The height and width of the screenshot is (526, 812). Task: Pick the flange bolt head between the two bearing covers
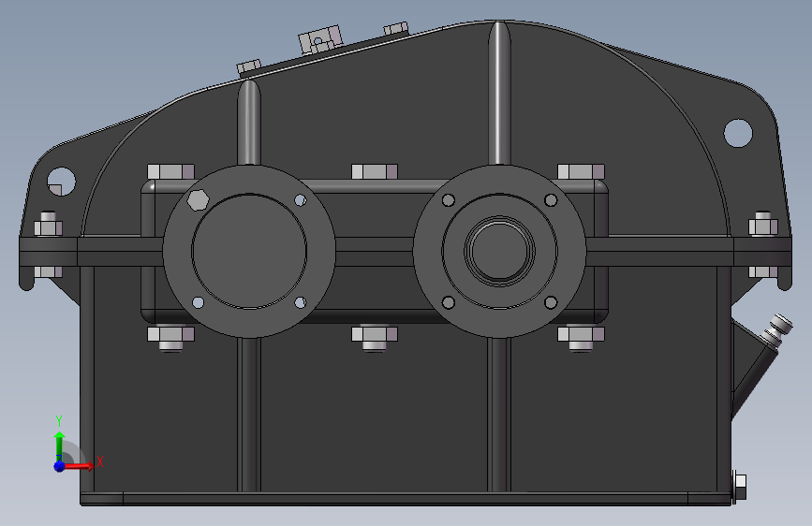click(375, 171)
